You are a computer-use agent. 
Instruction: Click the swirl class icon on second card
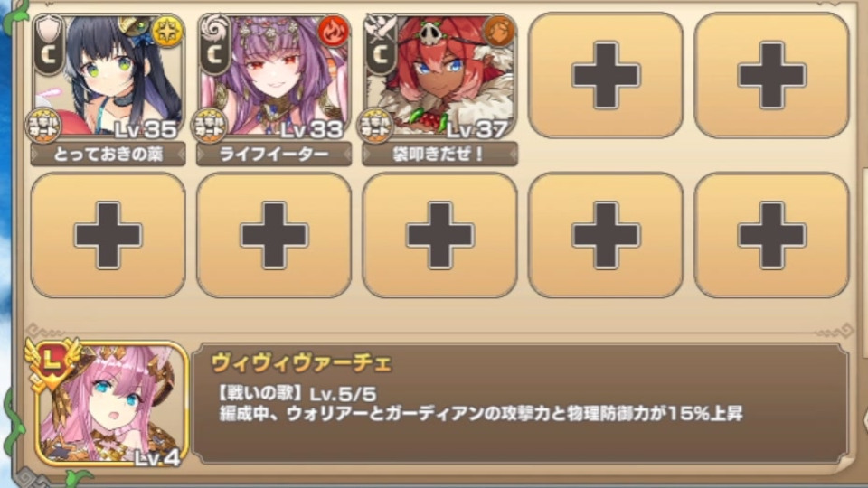click(215, 45)
